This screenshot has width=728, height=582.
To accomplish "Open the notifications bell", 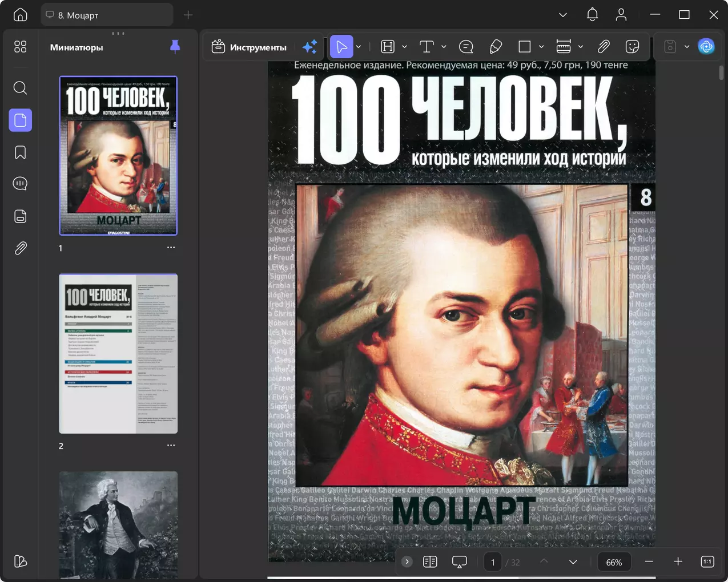I will [x=593, y=15].
